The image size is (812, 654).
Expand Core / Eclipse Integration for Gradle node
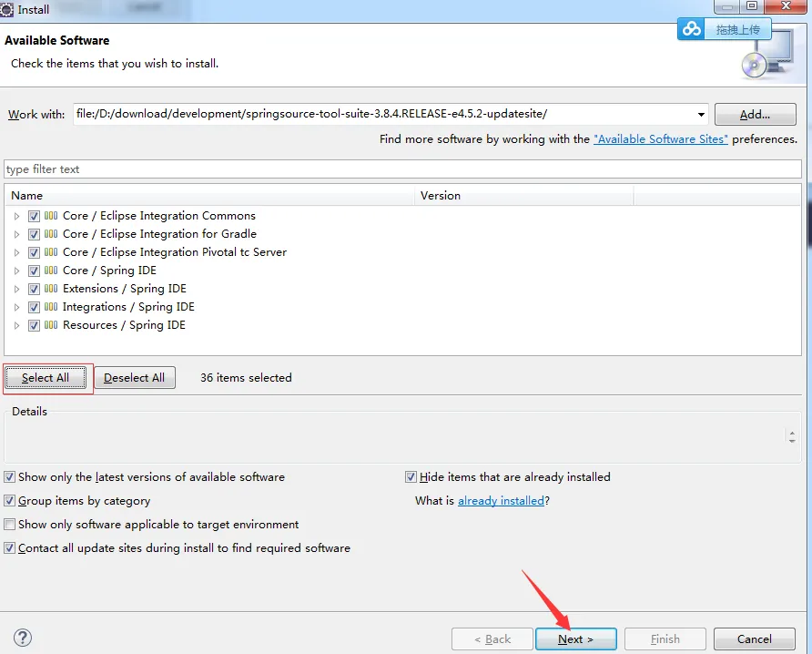(16, 234)
